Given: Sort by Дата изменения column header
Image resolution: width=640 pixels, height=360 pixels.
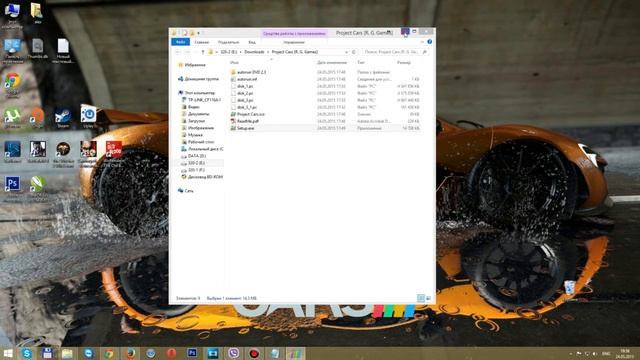Looking at the screenshot, I should click(332, 62).
